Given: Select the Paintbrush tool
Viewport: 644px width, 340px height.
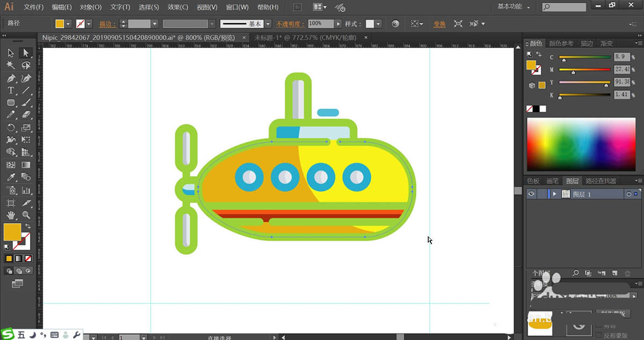Looking at the screenshot, I should coord(26,103).
